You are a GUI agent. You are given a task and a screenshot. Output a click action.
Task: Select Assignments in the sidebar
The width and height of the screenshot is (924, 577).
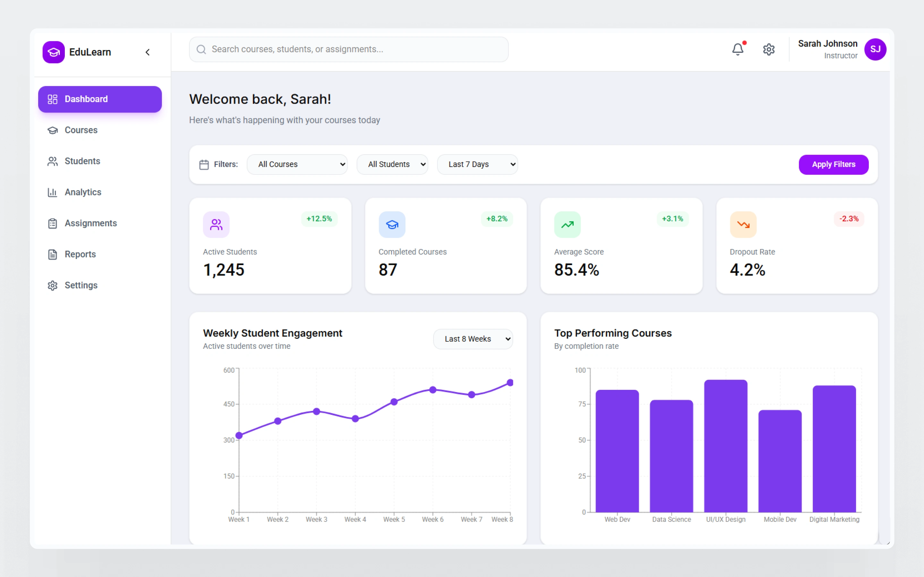[90, 223]
